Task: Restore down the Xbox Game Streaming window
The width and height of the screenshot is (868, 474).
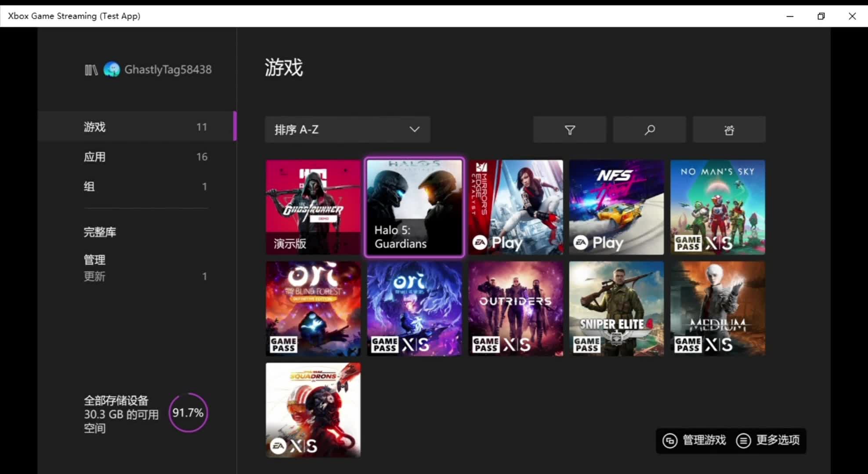Action: (x=821, y=16)
